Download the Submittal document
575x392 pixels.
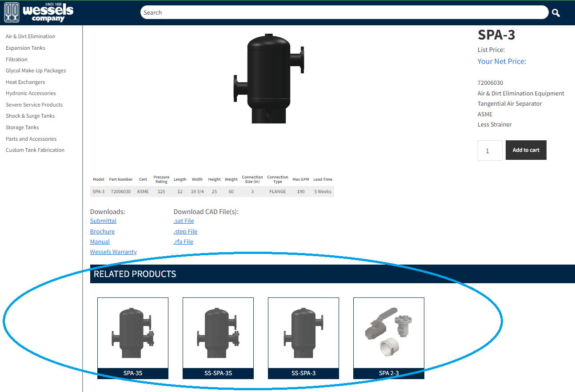(103, 221)
